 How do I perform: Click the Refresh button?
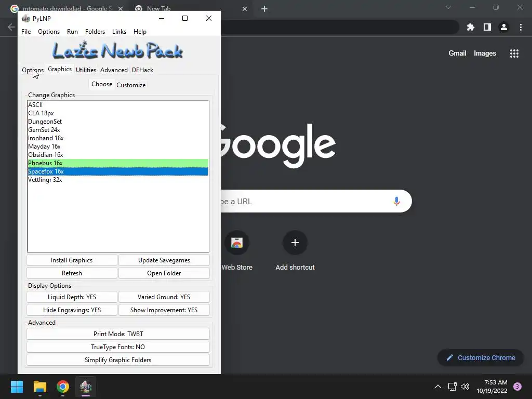(x=72, y=273)
